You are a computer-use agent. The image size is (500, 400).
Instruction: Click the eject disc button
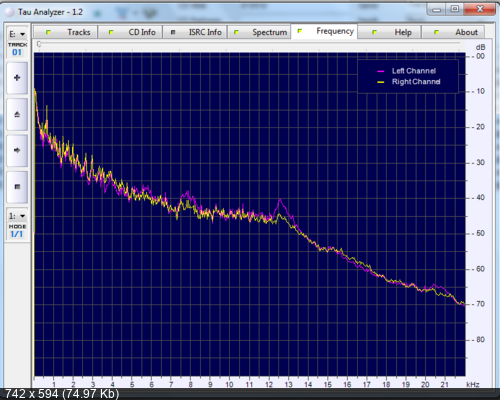pyautogui.click(x=17, y=114)
